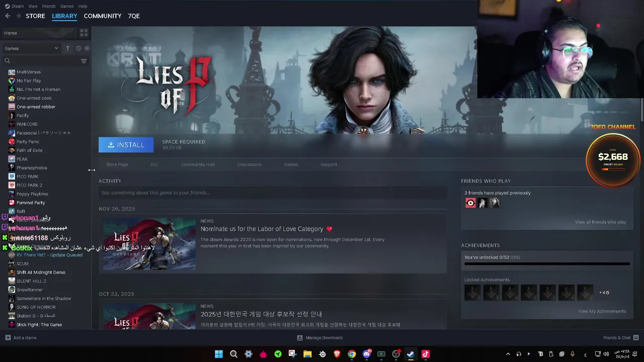Viewport: 644px width, 362px height.
Task: Open Windows taskbar search
Action: (x=233, y=354)
